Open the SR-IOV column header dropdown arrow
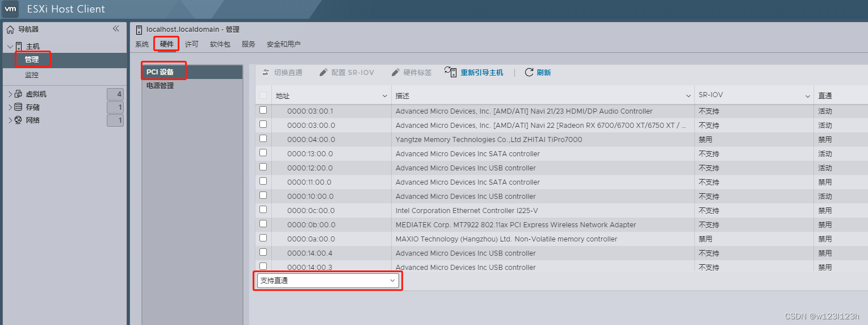This screenshot has width=868, height=325. pyautogui.click(x=808, y=96)
